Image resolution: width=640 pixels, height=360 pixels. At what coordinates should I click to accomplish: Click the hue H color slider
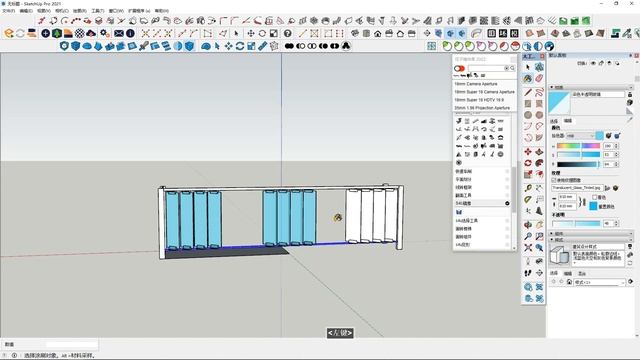pos(578,146)
